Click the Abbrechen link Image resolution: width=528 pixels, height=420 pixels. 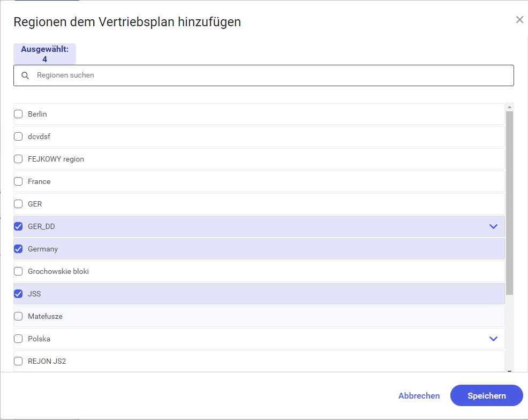[419, 396]
